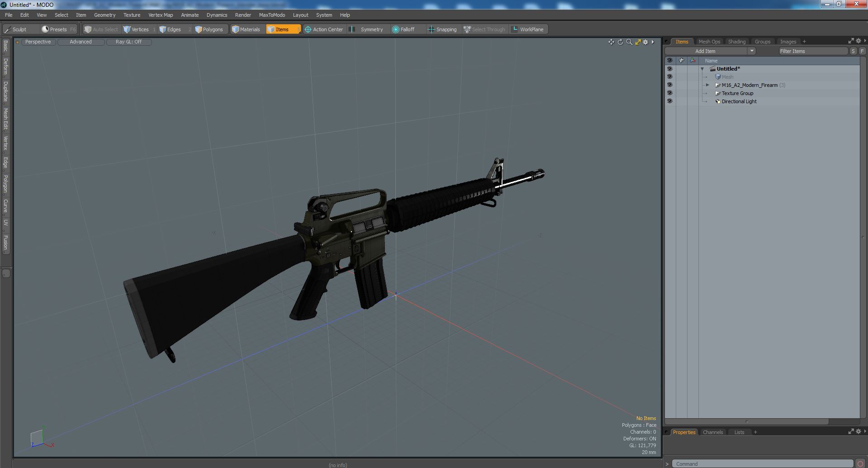Open the Presets browser

pos(59,29)
